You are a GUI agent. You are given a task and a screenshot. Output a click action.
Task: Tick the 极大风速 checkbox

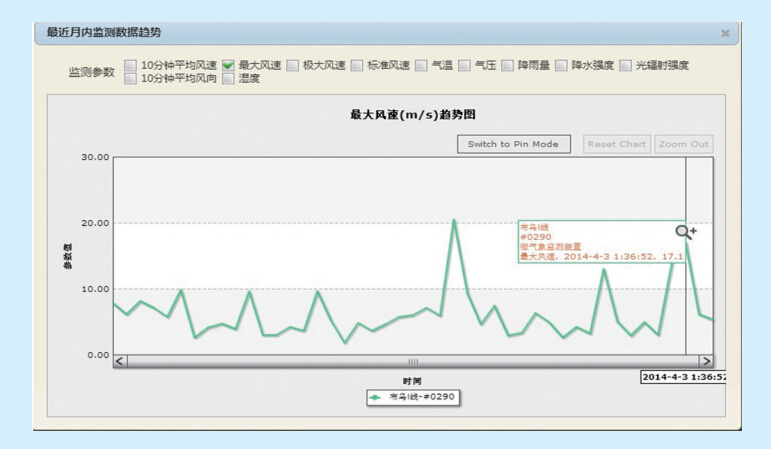tap(293, 66)
